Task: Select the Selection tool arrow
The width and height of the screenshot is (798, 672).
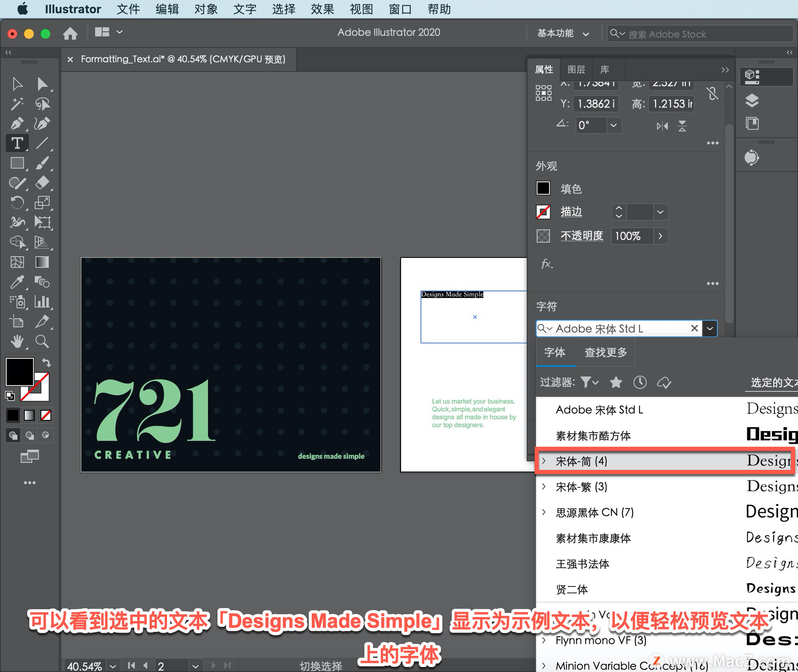Action: [x=17, y=84]
